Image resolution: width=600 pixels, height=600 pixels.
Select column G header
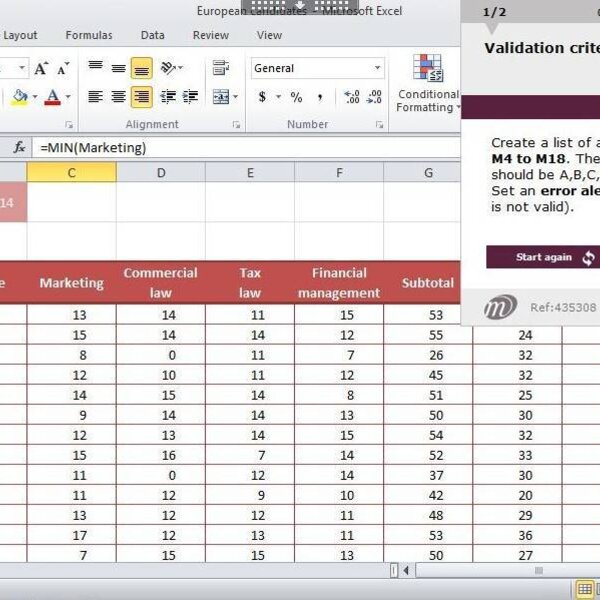[x=429, y=173]
